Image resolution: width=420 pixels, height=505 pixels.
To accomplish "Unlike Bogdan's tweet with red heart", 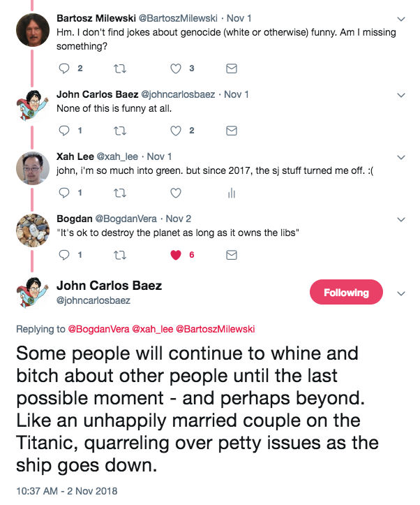I will pos(176,255).
